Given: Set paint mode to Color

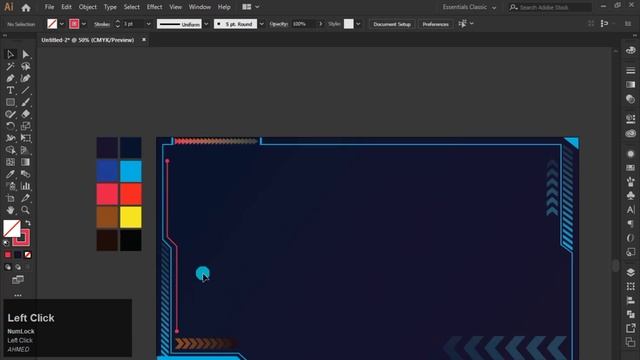Looking at the screenshot, I should pos(8,255).
